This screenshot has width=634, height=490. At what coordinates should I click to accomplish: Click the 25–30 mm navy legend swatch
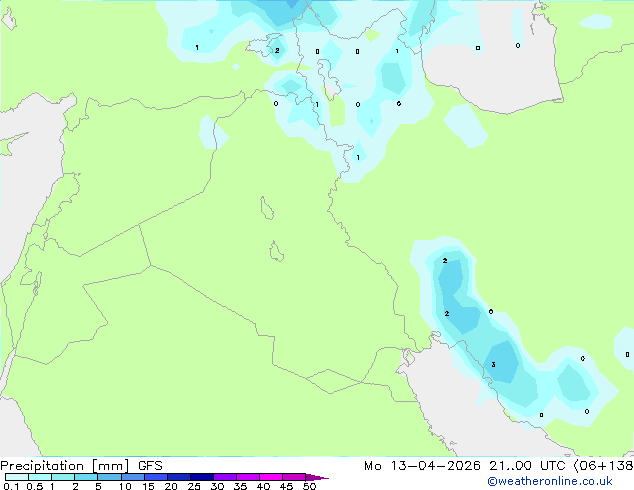point(201,477)
